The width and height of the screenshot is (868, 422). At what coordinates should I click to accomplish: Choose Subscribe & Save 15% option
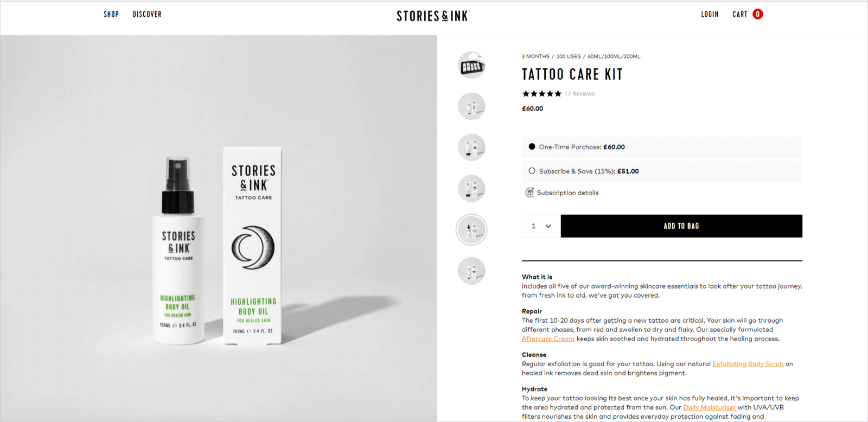click(x=532, y=171)
